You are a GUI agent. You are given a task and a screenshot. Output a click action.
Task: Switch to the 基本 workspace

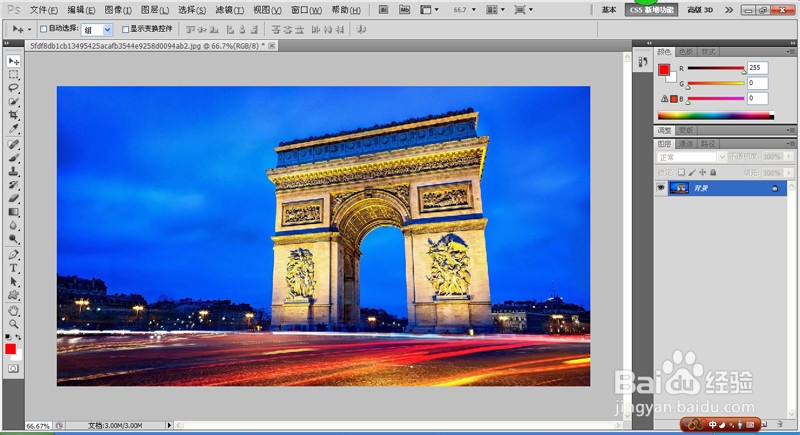(609, 10)
